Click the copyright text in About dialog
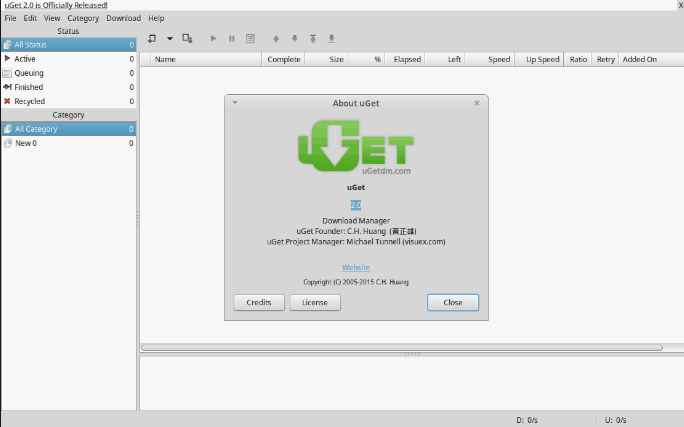 point(356,282)
